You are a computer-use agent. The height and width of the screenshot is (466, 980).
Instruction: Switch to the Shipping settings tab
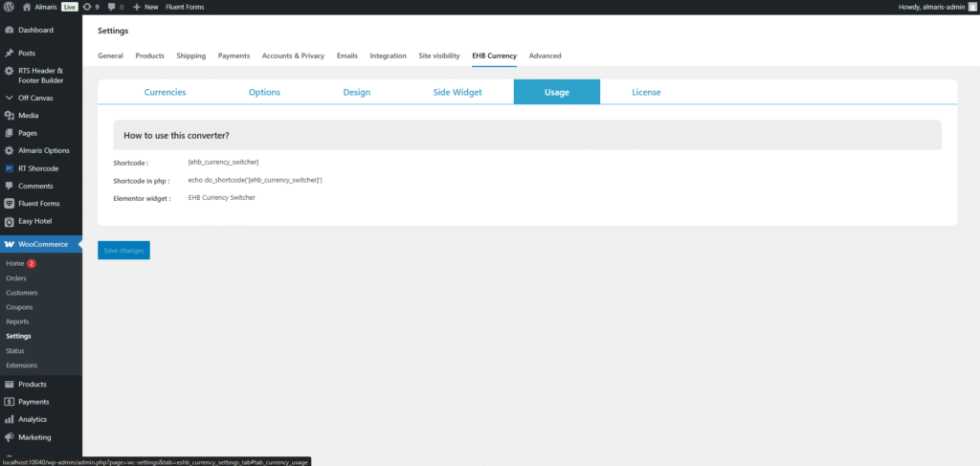pos(191,55)
